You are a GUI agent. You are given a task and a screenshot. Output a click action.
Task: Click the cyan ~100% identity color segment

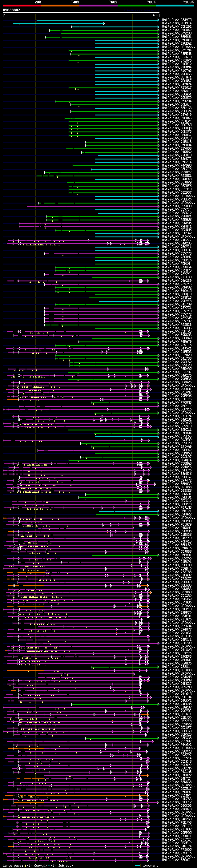[175, 6]
